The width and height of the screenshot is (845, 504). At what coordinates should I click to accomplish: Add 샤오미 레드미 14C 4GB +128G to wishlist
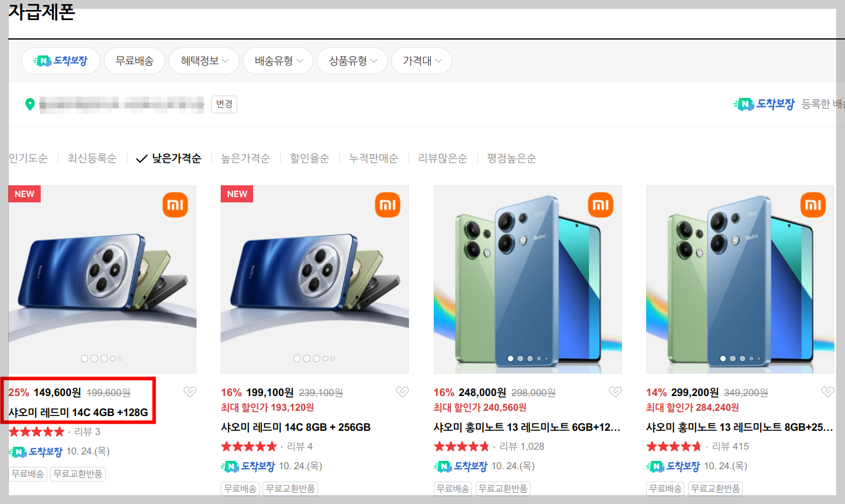(x=190, y=392)
